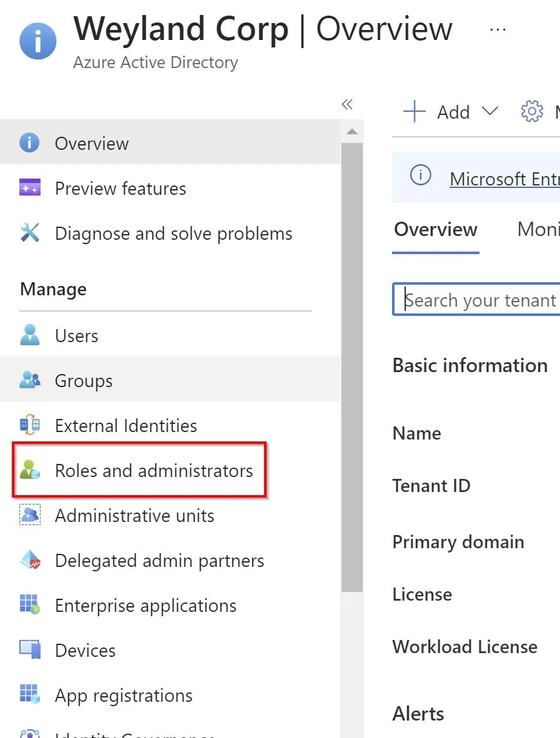
Task: Click the Administrative units icon
Action: (x=29, y=514)
